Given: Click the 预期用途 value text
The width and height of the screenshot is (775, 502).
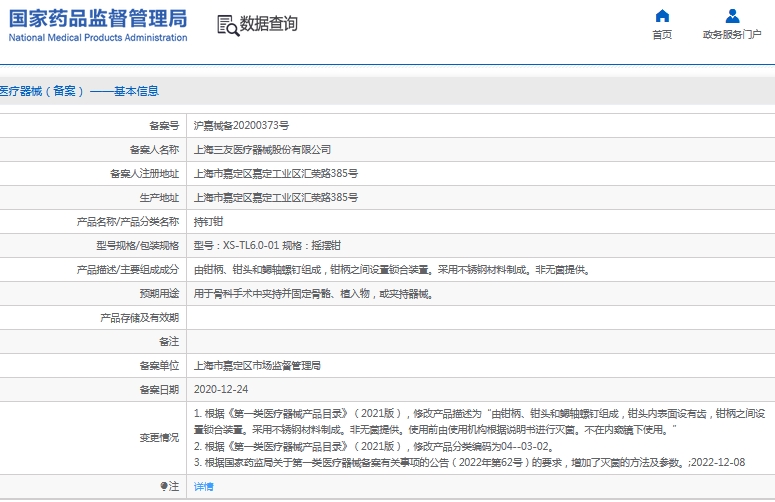Looking at the screenshot, I should pos(314,294).
